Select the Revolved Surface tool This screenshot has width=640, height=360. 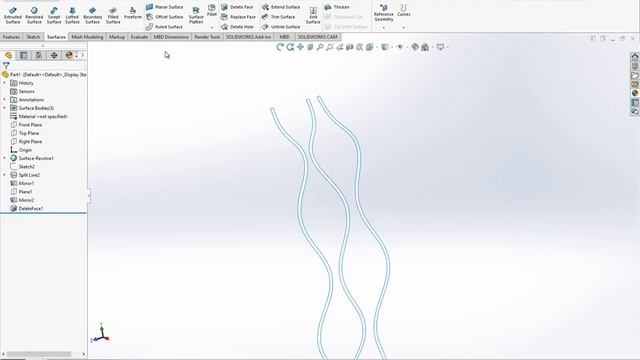tap(34, 15)
